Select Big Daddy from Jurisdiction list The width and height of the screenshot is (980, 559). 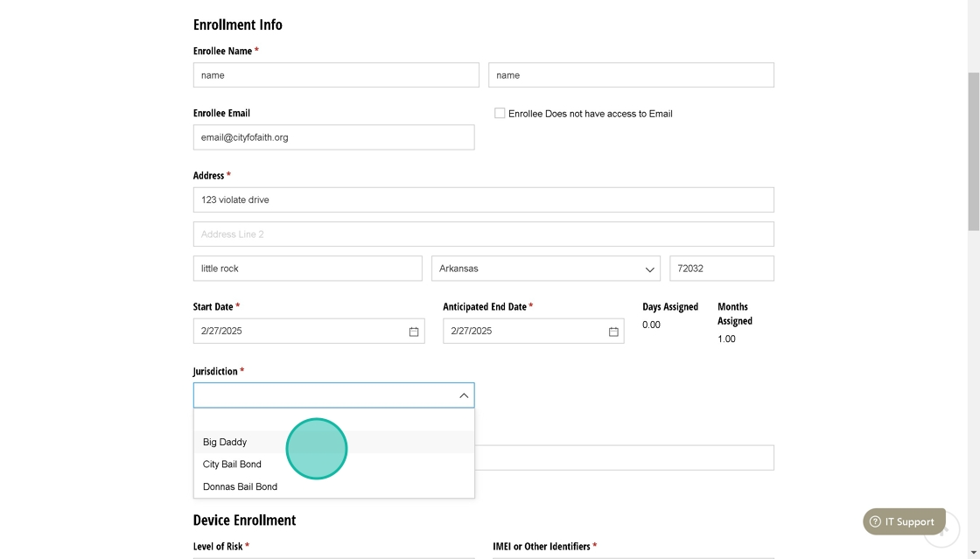[333, 442]
